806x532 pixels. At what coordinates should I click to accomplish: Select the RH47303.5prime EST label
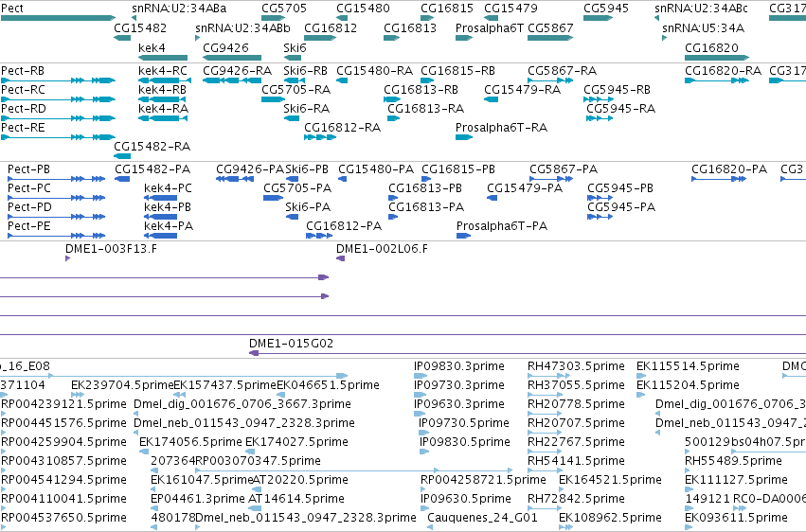click(x=576, y=366)
